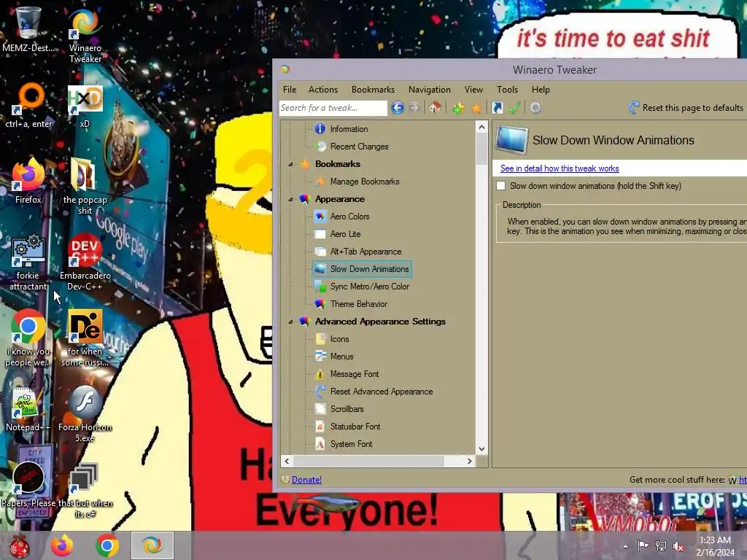Click tree scrollbar down arrow
This screenshot has width=747, height=560.
481,449
